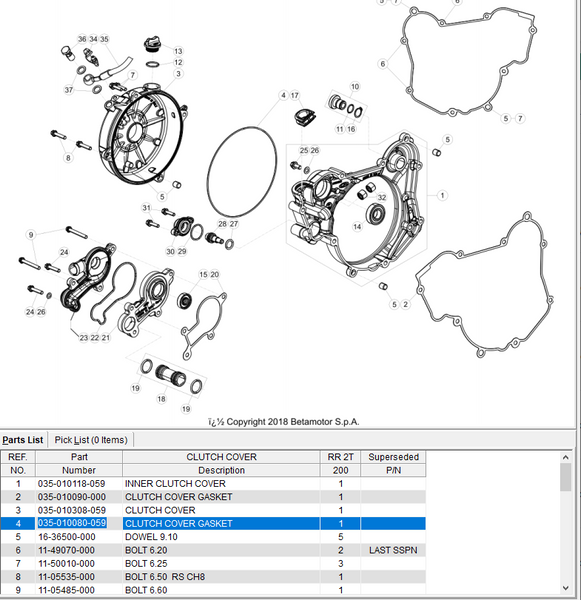Click scroll up arrow of parts list
Image resolution: width=581 pixels, height=600 pixels.
(566, 457)
